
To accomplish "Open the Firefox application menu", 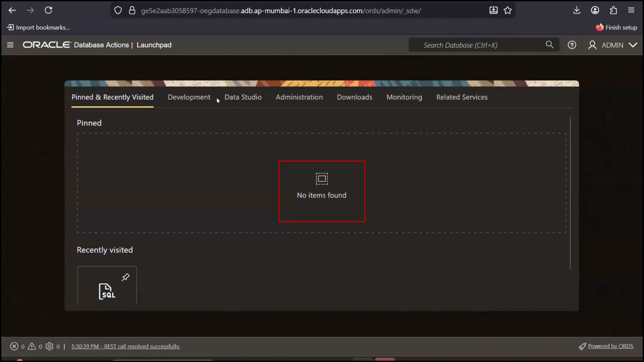I will 631,10.
